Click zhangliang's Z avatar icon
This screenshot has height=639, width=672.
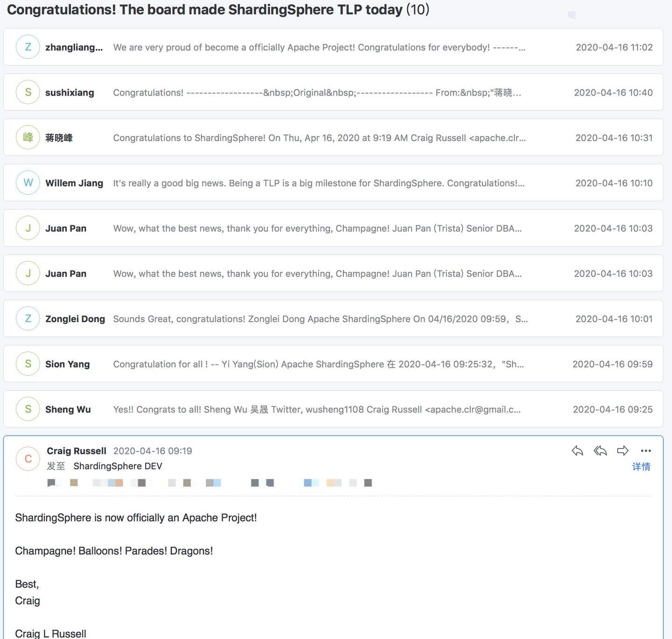(28, 47)
